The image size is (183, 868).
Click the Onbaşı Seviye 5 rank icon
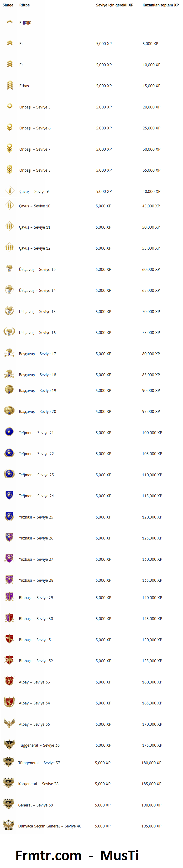coord(10,106)
